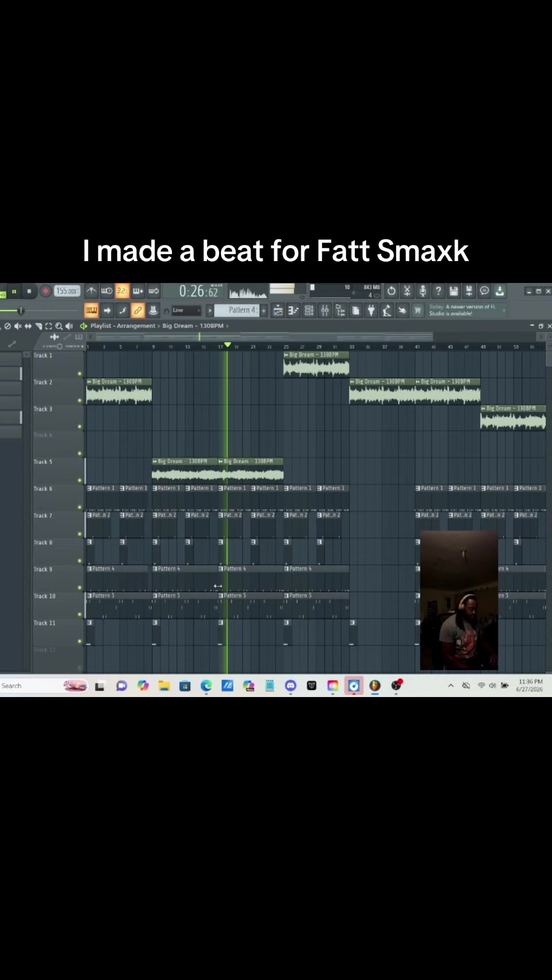The height and width of the screenshot is (980, 552).
Task: Toggle note/clip grouping link icon
Action: click(137, 311)
